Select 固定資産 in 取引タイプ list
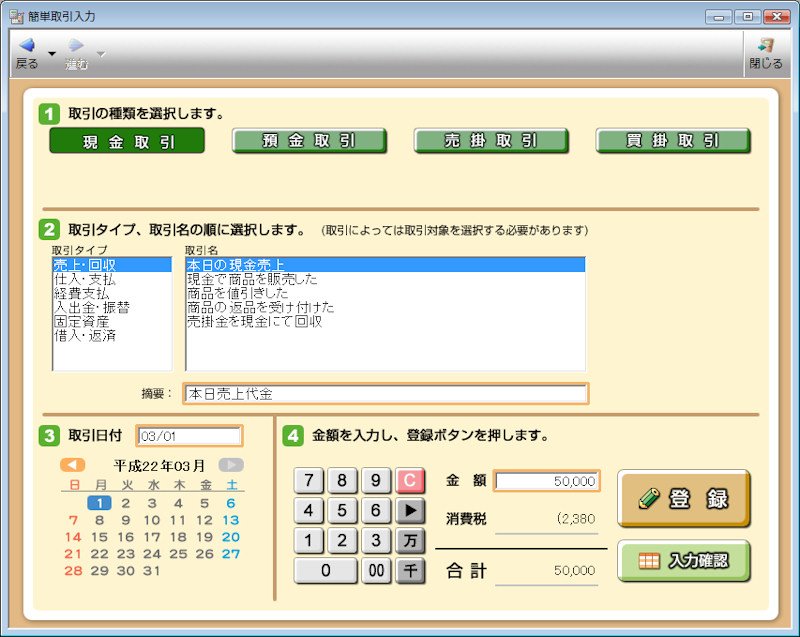800x637 pixels. point(112,322)
